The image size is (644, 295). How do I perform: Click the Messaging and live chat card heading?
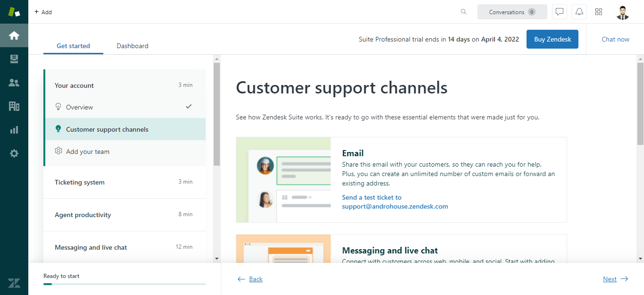click(x=390, y=251)
